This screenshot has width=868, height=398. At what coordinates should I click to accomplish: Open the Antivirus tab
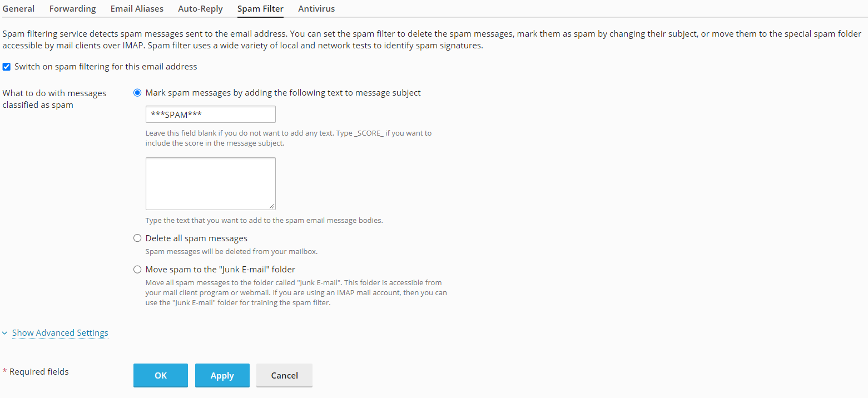point(316,8)
